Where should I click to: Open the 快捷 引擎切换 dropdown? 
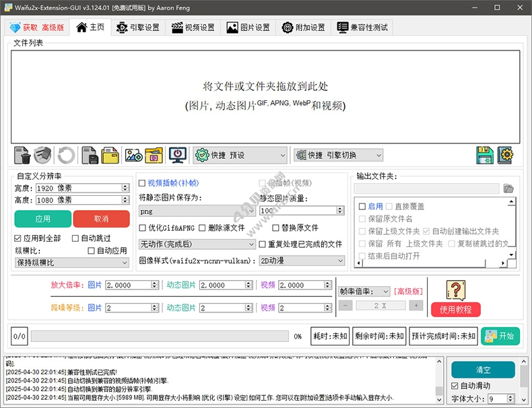pyautogui.click(x=338, y=156)
